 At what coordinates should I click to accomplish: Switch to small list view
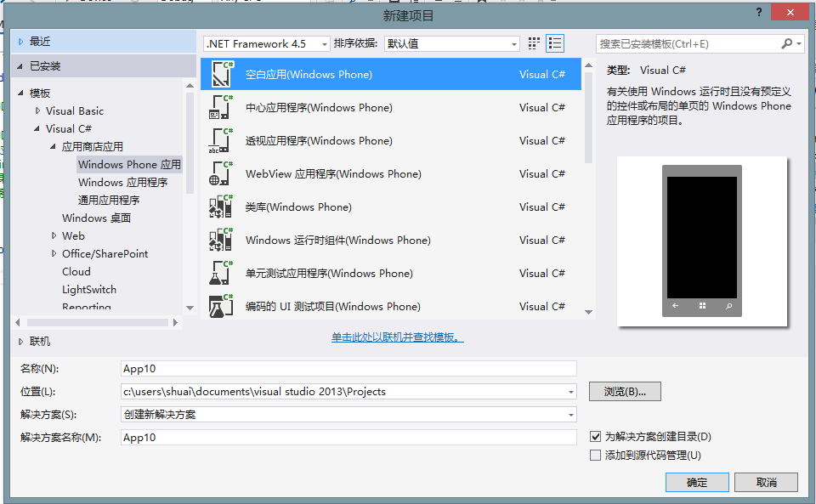tap(556, 42)
